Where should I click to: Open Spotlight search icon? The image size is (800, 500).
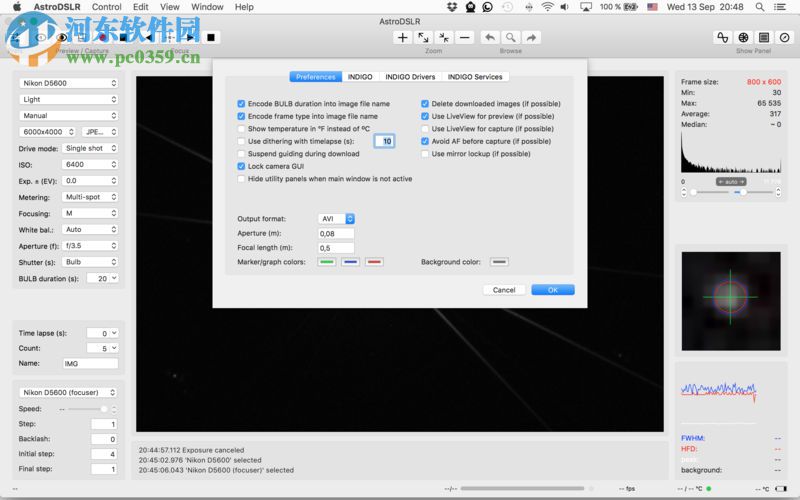pyautogui.click(x=760, y=7)
